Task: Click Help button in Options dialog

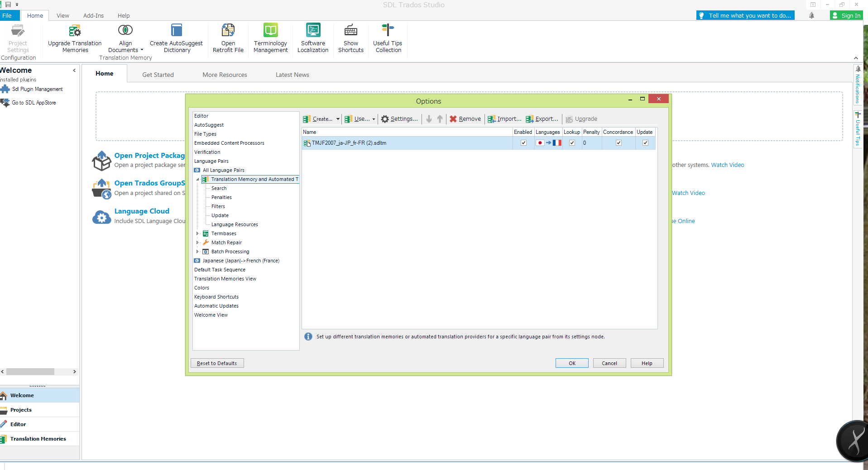Action: coord(647,363)
